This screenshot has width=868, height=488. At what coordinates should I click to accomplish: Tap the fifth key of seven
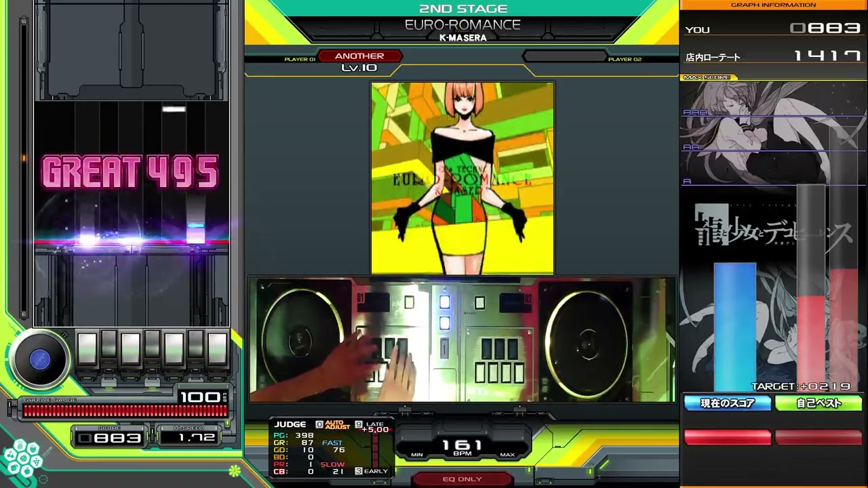pyautogui.click(x=174, y=349)
